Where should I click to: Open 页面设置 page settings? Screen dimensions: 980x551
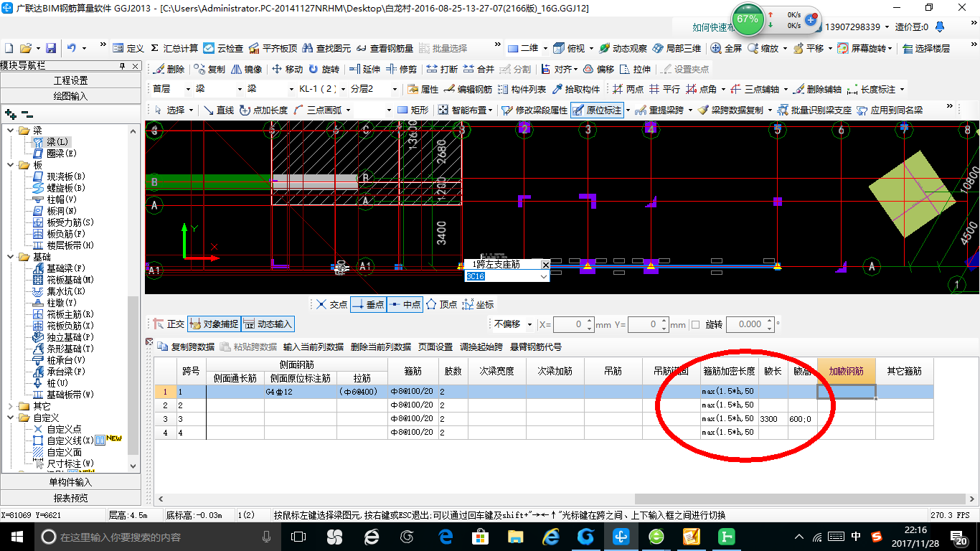click(x=435, y=347)
